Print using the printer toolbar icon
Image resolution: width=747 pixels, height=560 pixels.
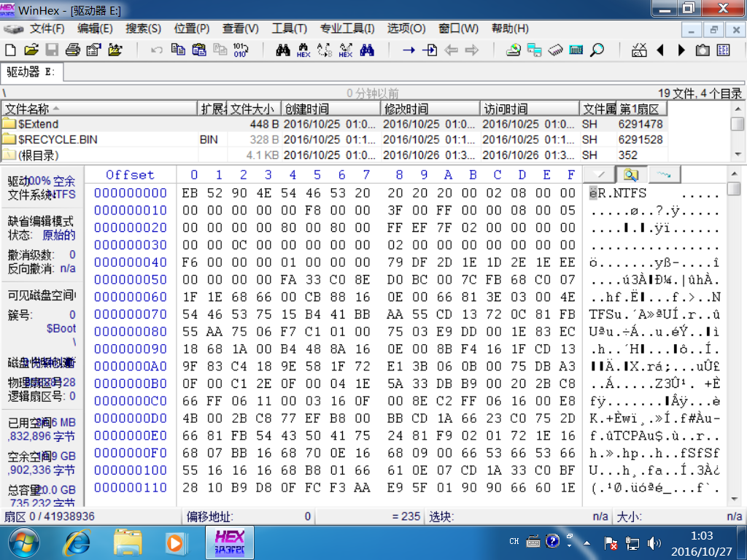73,50
